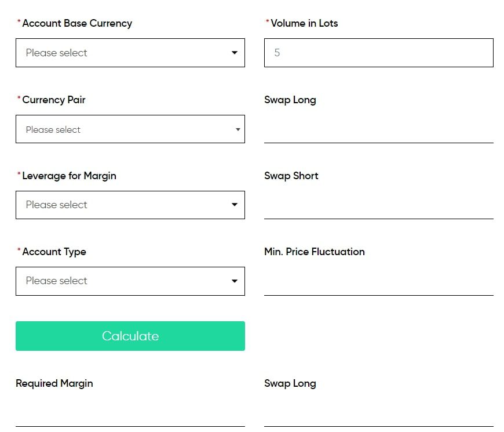Click the Leverage for Margin dropdown arrow

click(235, 205)
